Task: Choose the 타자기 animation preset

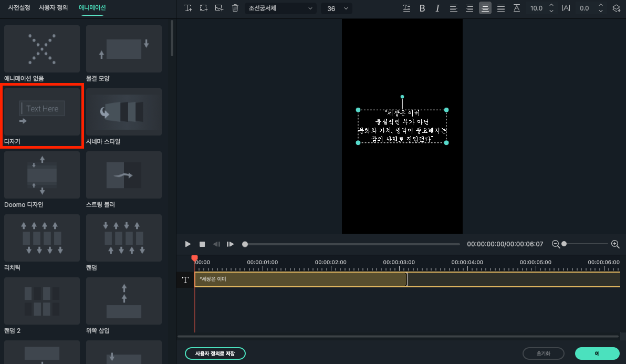Action: coord(42,112)
